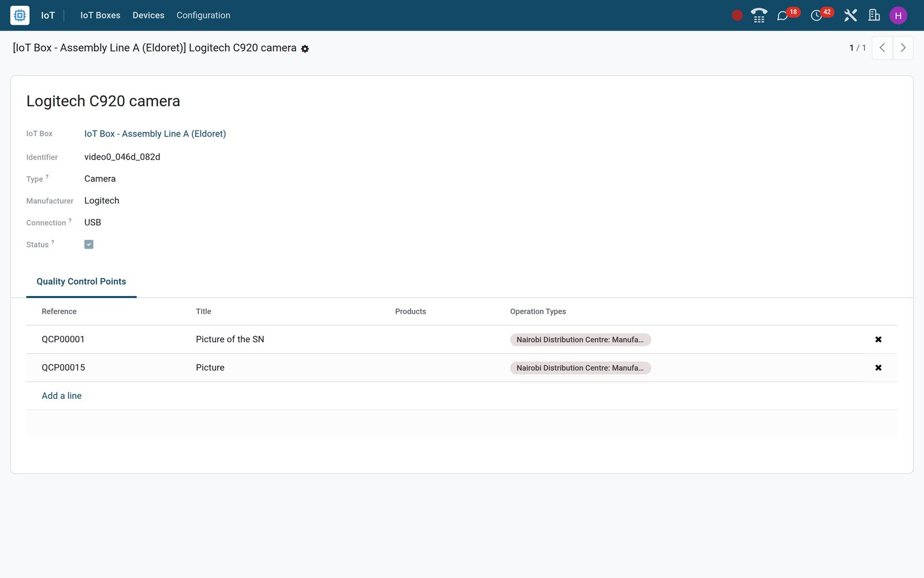
Task: Click the Products column header
Action: pyautogui.click(x=411, y=312)
